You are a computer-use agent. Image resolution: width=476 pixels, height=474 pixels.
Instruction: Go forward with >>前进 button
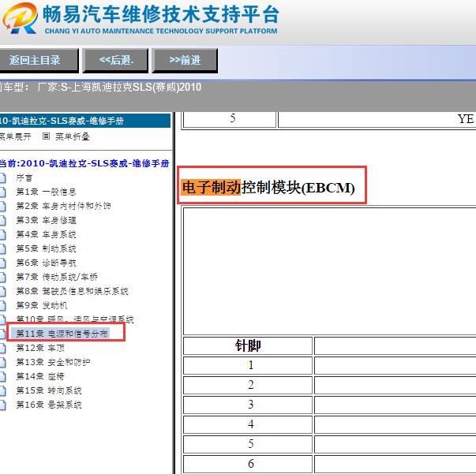tap(185, 61)
